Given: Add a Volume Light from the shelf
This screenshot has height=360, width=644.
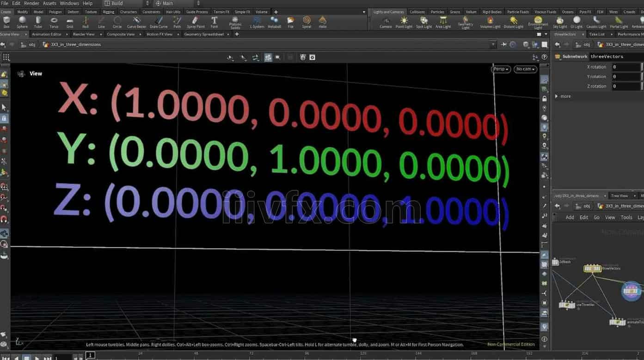Looking at the screenshot, I should [490, 22].
